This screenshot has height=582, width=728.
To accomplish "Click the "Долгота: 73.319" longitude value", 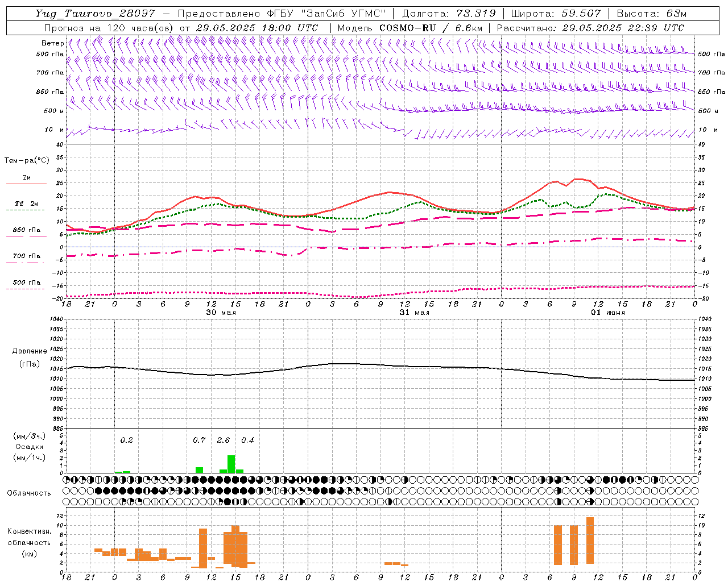I will (x=449, y=14).
